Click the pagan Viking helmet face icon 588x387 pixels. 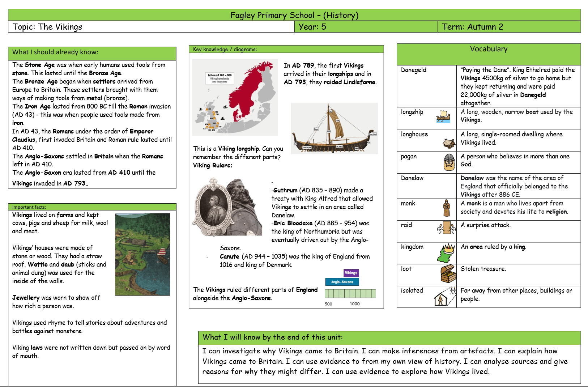(x=449, y=162)
